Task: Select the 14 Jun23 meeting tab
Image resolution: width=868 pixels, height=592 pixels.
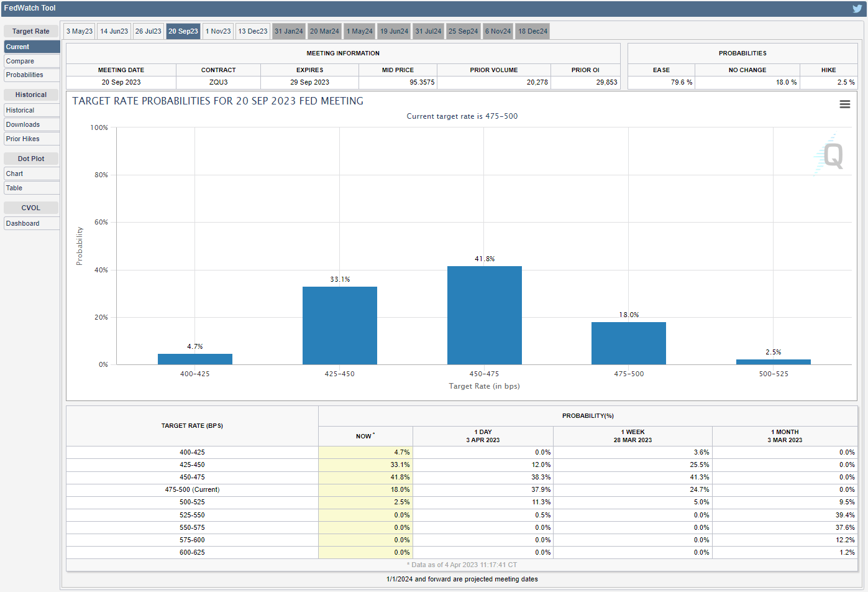Action: coord(114,31)
